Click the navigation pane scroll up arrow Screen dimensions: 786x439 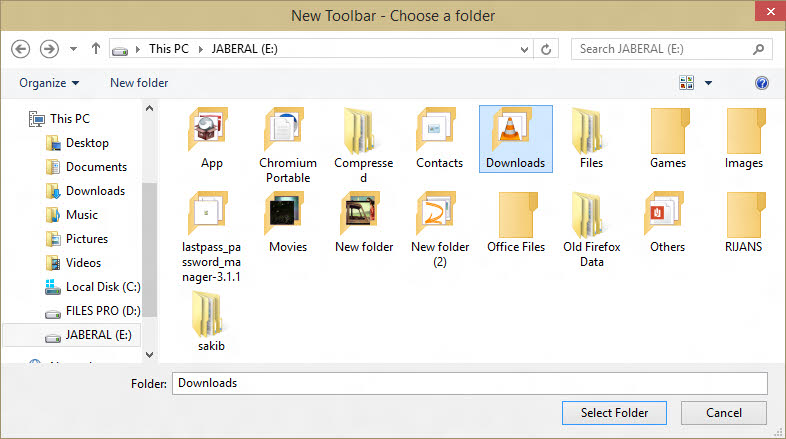[x=149, y=108]
